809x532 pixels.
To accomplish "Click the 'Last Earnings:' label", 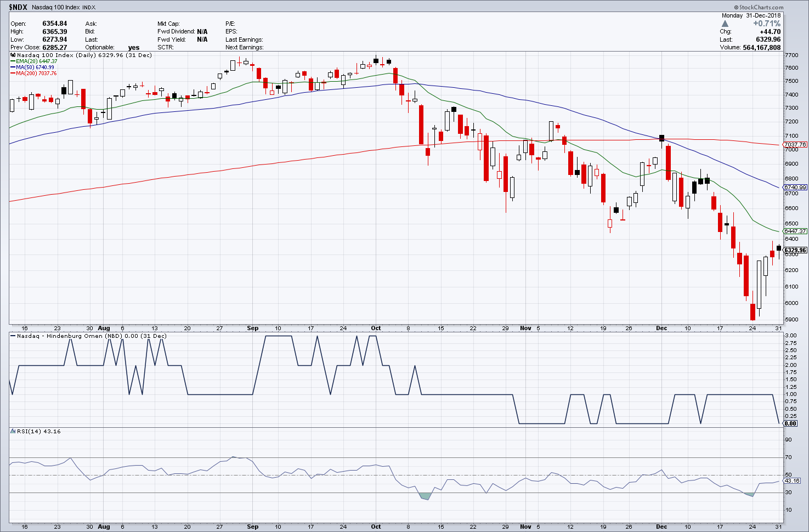I will [x=244, y=39].
